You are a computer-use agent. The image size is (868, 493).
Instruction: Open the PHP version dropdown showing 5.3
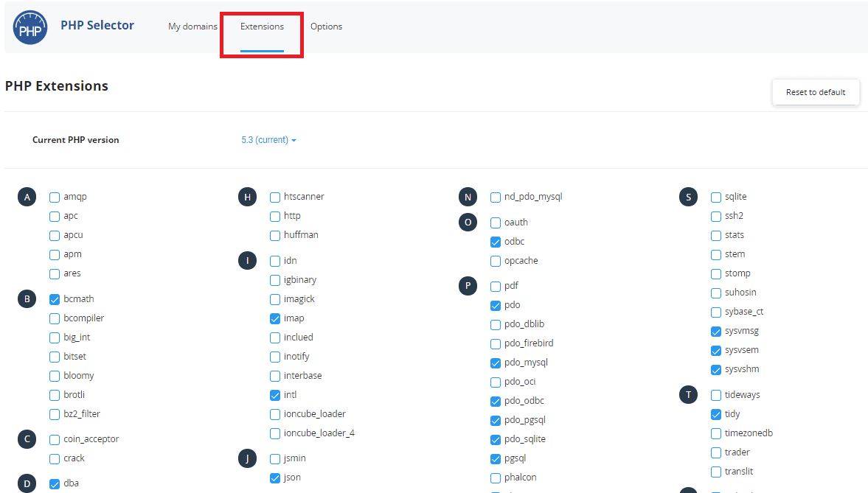pyautogui.click(x=268, y=139)
